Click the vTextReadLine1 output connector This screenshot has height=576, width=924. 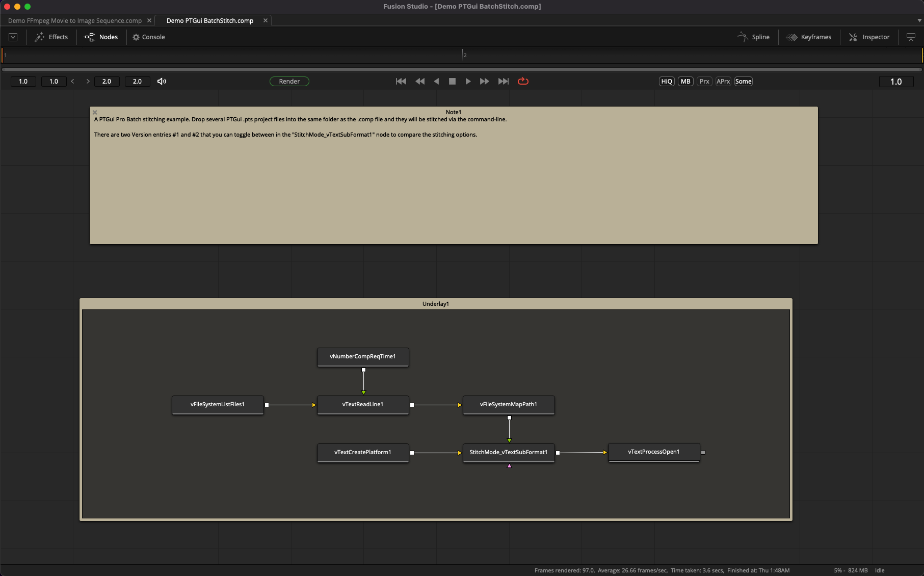412,405
